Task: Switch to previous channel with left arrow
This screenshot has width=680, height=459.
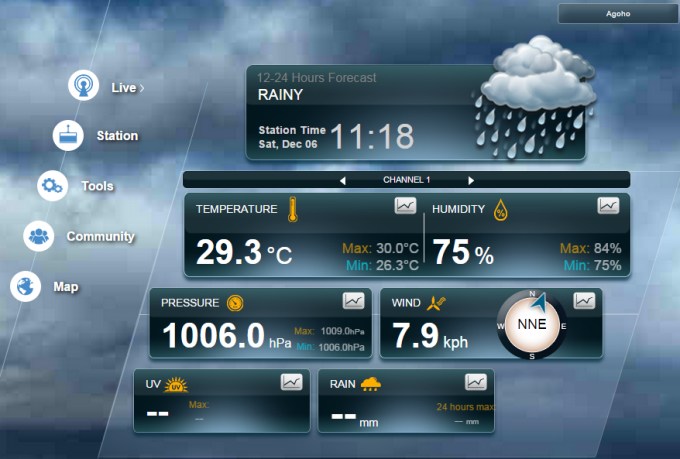Action: tap(342, 180)
